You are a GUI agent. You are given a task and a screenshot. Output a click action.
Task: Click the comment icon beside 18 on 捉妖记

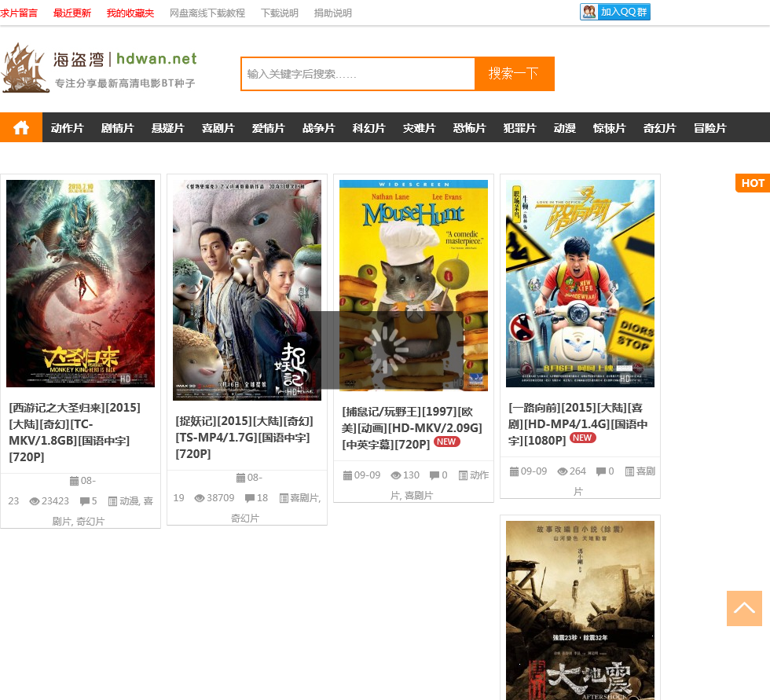point(250,498)
